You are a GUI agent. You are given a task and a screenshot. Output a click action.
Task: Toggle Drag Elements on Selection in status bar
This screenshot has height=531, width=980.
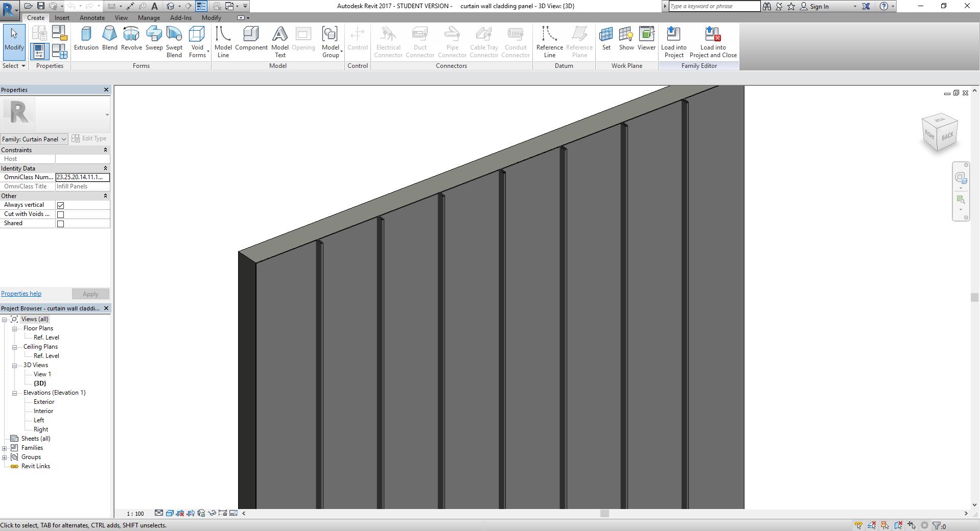point(912,525)
